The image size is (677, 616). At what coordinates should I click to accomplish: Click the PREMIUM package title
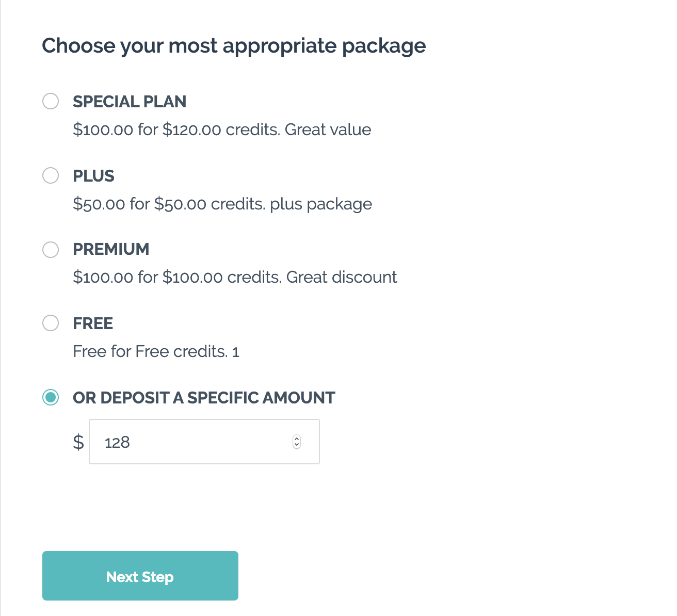111,249
